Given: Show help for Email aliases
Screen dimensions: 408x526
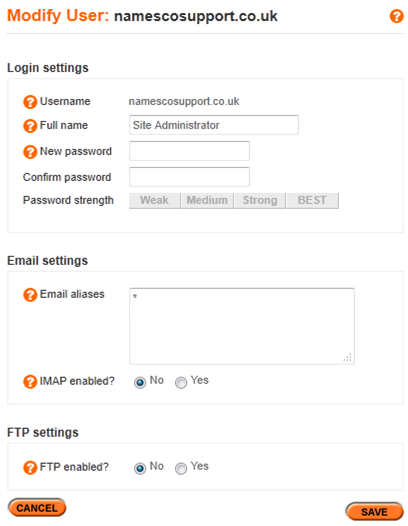Looking at the screenshot, I should [x=30, y=295].
